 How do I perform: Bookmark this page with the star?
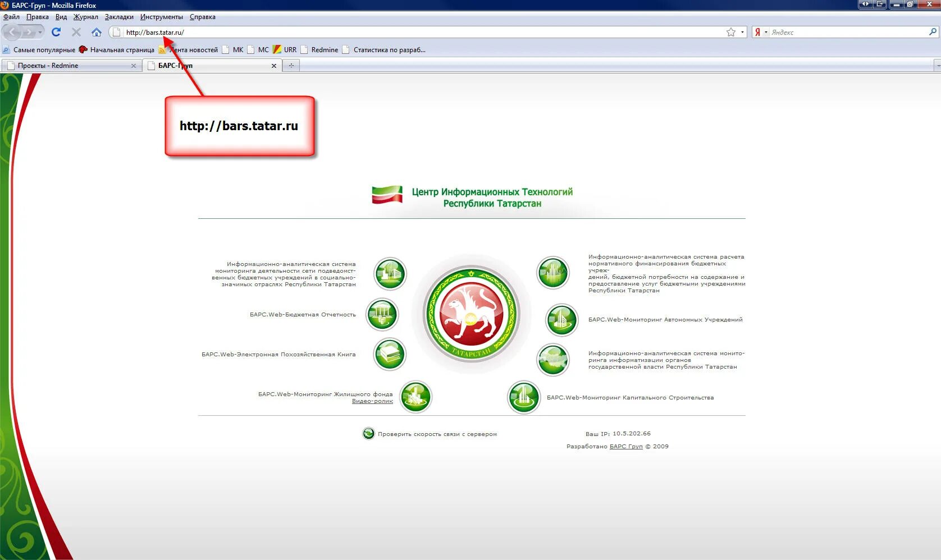coord(731,32)
